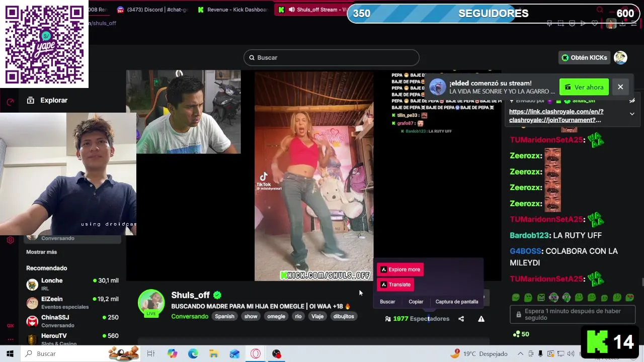Click the Spanish tag
Screen dimensions: 644x362
(224, 316)
